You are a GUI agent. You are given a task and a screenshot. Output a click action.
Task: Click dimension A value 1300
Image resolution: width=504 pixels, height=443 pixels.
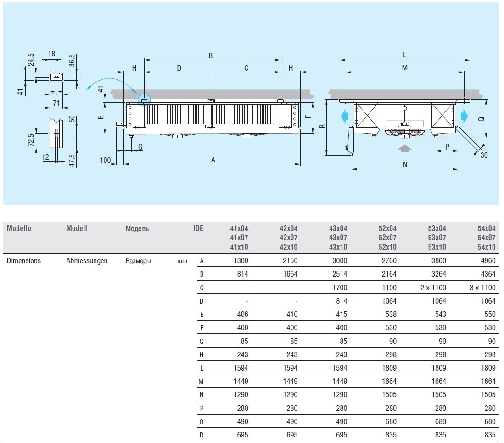[x=241, y=260]
